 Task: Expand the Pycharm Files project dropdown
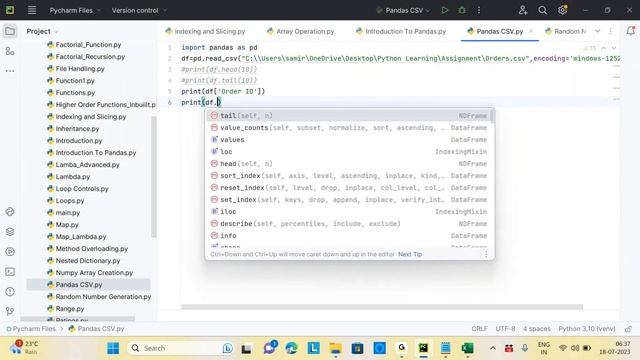click(75, 10)
